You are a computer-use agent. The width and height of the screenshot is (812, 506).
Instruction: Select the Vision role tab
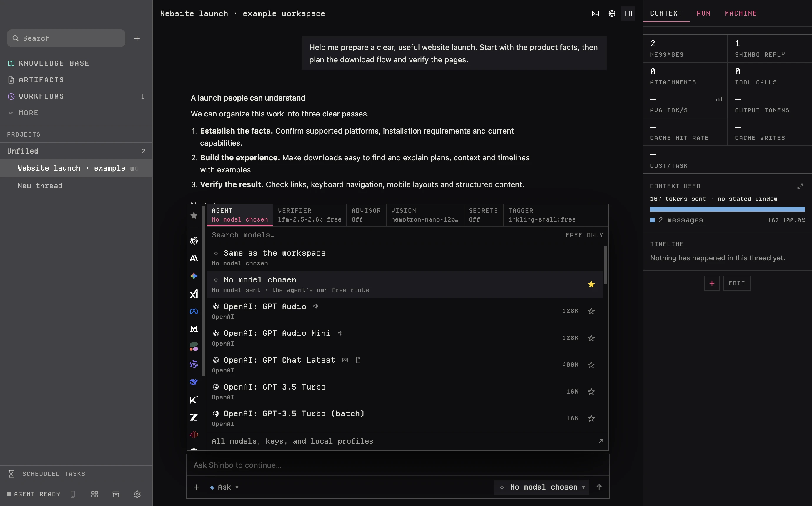pos(425,215)
